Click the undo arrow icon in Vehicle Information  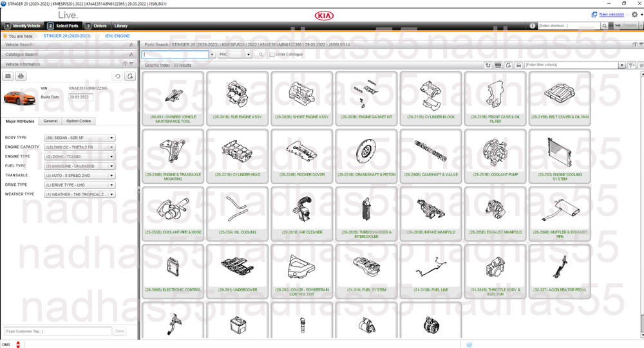[117, 76]
